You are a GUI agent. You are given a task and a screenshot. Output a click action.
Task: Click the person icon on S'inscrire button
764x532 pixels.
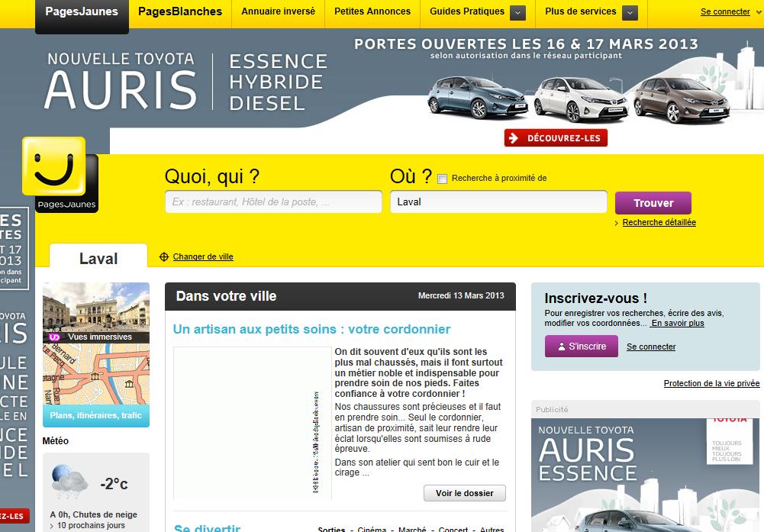click(561, 347)
